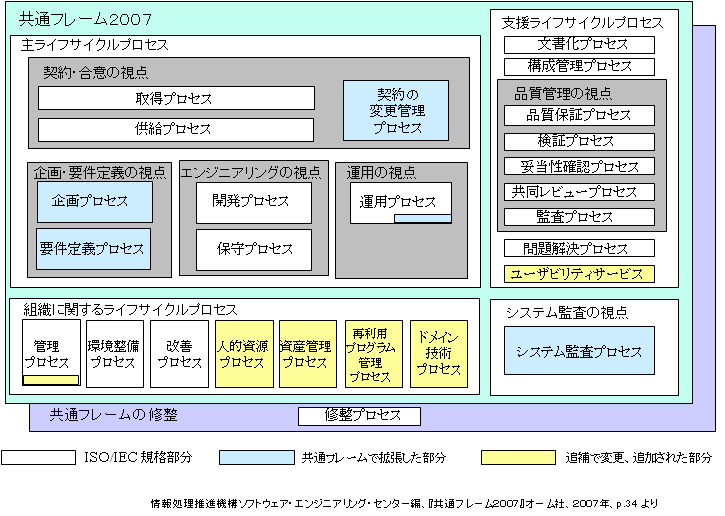Select the システム監査プロセス box

579,351
